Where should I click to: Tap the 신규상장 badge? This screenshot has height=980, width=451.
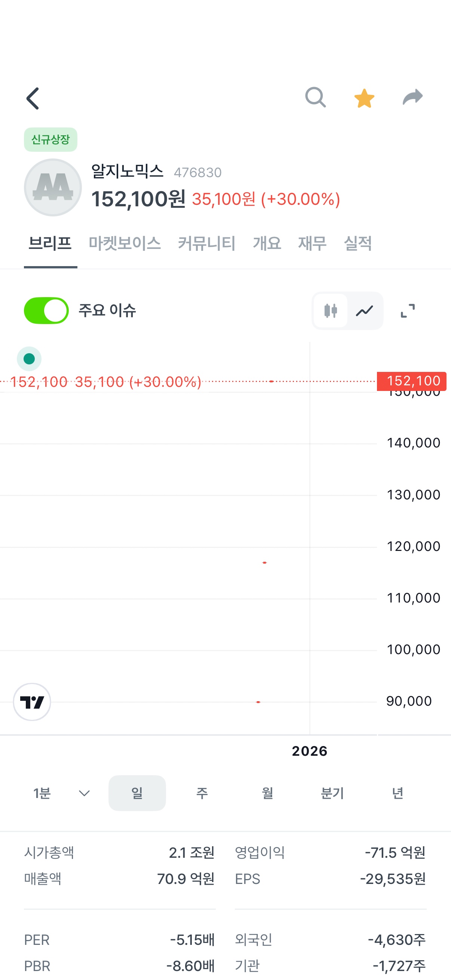50,140
